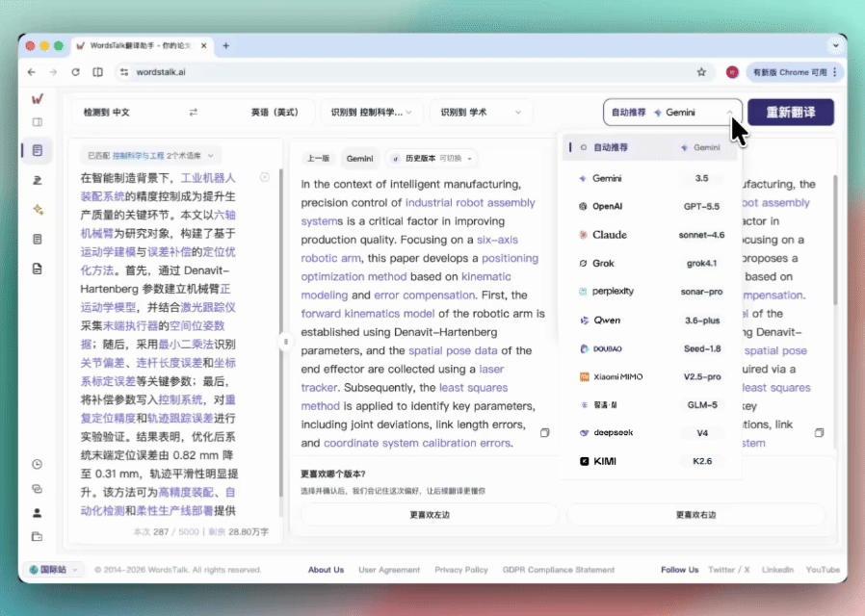The height and width of the screenshot is (616, 865).
Task: View site information icon in address bar
Action: [124, 72]
